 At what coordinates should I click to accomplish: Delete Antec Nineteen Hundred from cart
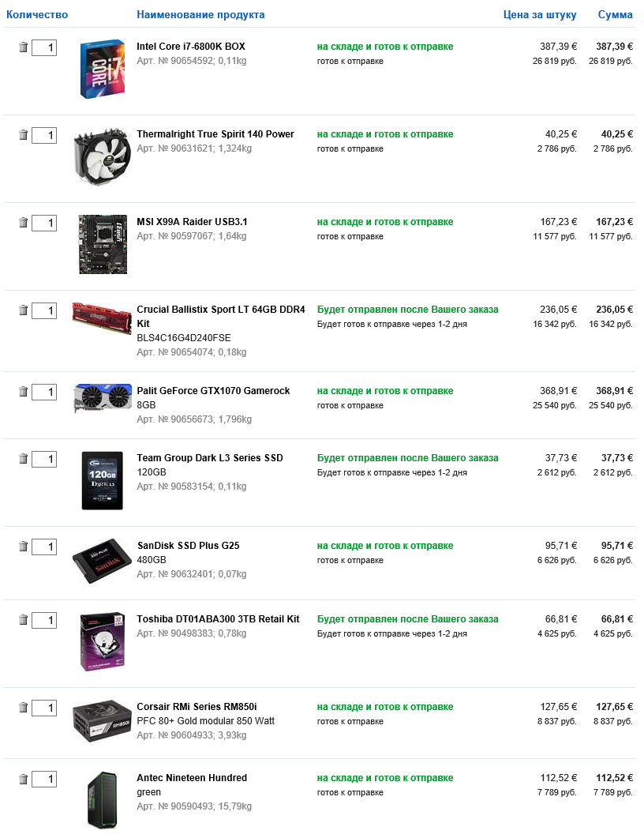(x=23, y=780)
